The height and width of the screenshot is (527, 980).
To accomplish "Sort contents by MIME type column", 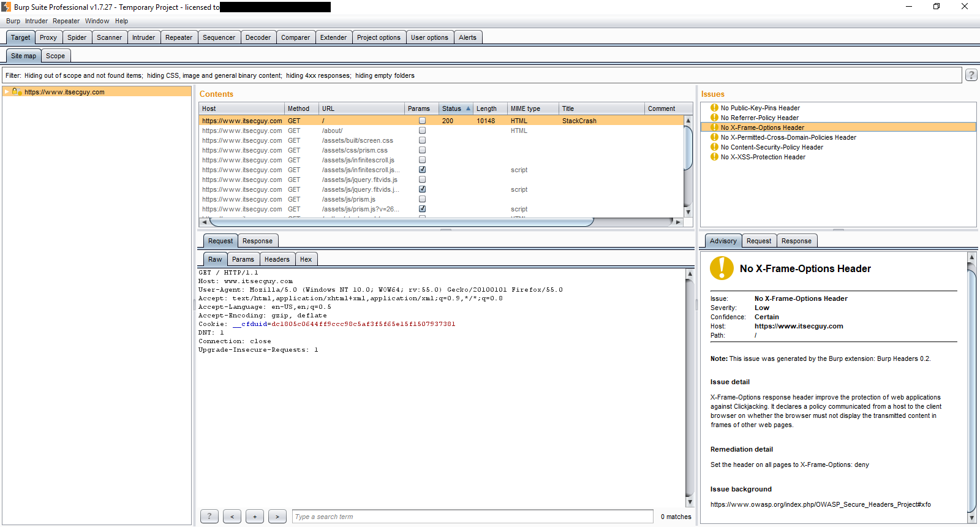I will 533,108.
